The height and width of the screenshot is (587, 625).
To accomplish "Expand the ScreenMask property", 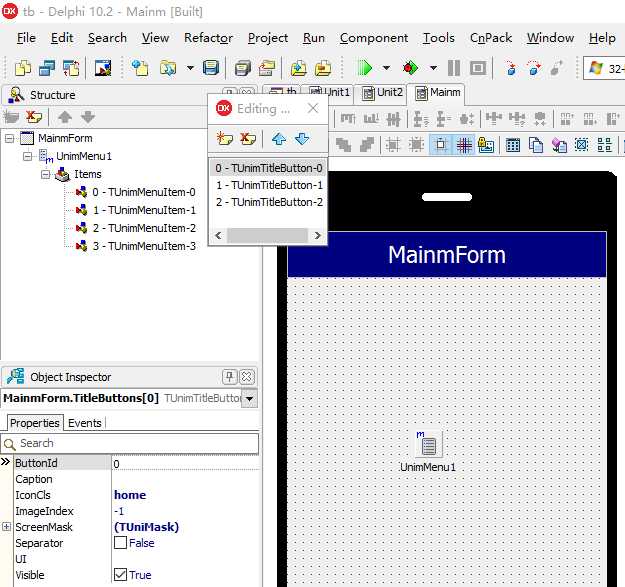I will coord(6,527).
